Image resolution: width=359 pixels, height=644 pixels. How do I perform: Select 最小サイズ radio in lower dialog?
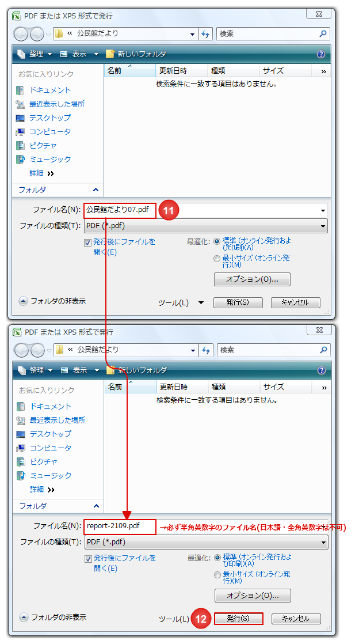(x=217, y=575)
